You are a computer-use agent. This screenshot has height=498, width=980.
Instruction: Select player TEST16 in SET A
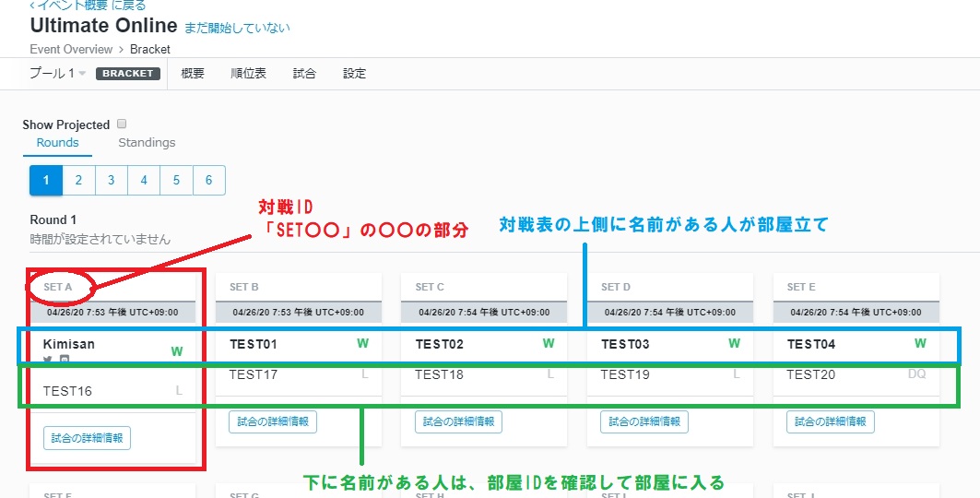[x=67, y=391]
